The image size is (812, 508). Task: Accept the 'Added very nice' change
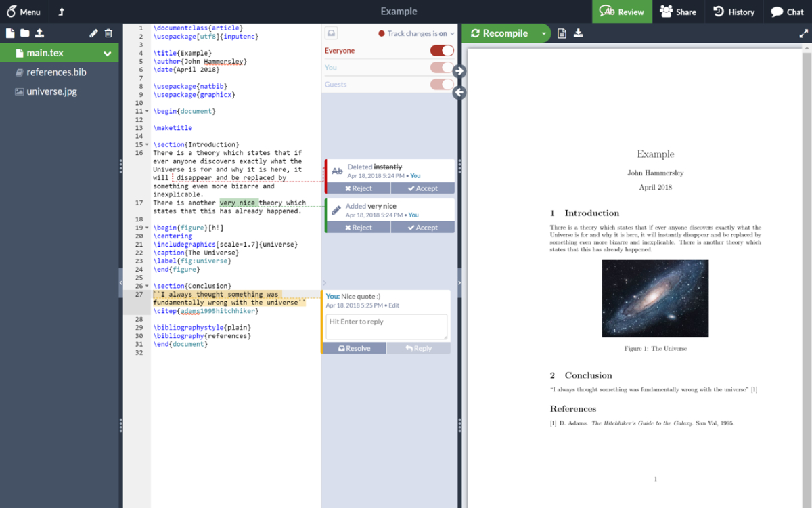point(422,228)
